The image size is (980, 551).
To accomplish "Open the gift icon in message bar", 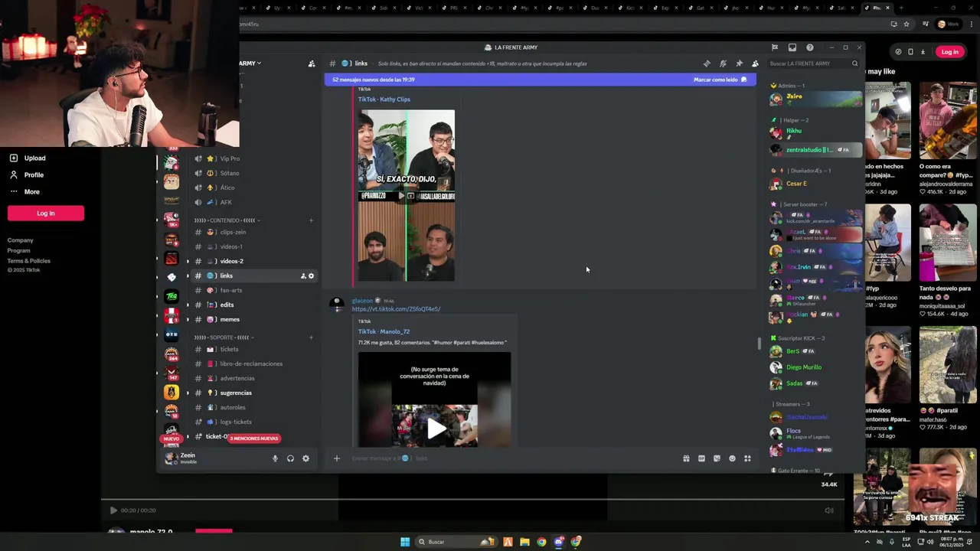I will coord(686,458).
